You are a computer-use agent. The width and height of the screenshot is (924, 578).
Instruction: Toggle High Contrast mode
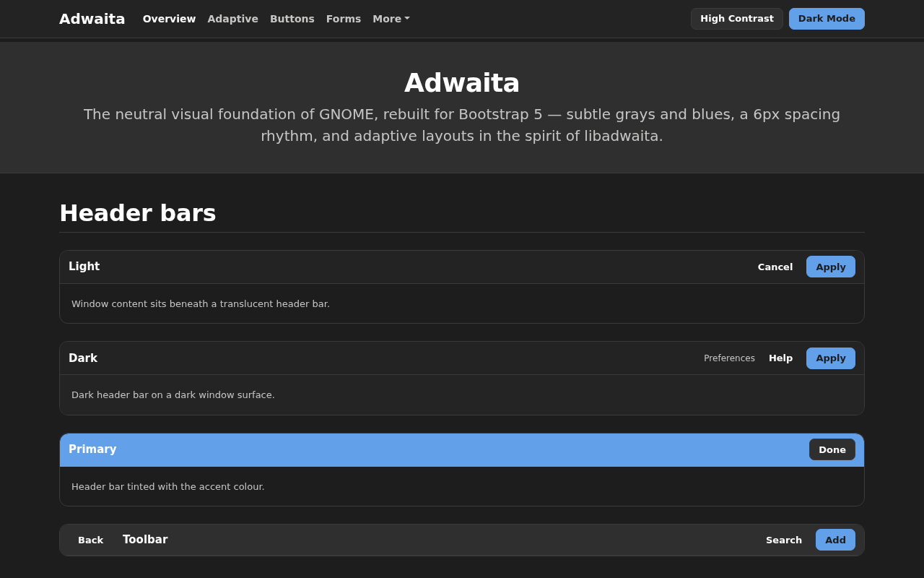[x=736, y=19]
